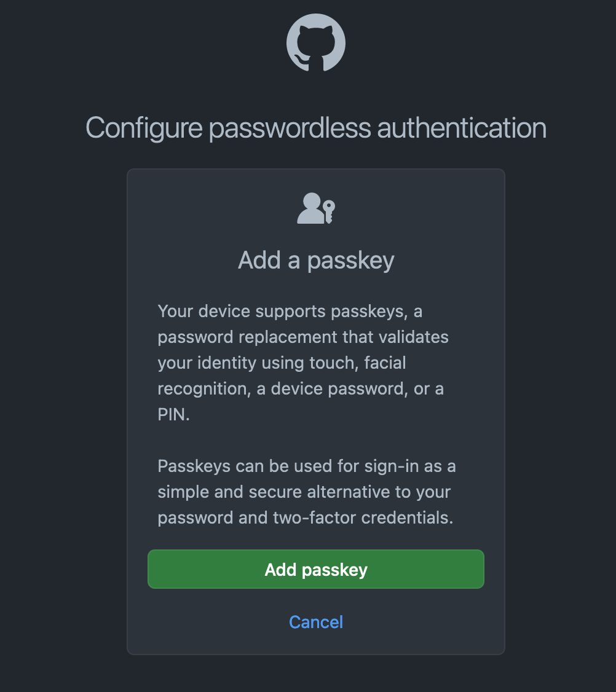Screen dimensions: 616x692
Task: Click the paragraph starting Passkeys can be used
Action: [306, 492]
